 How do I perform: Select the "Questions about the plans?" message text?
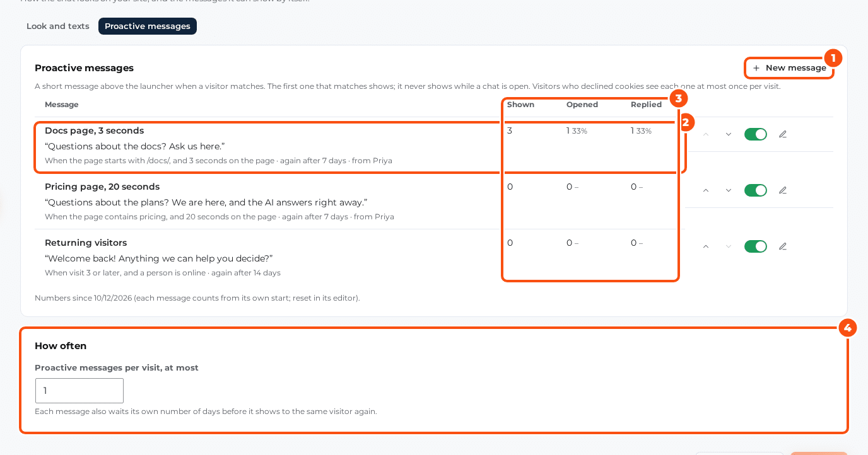pos(206,203)
